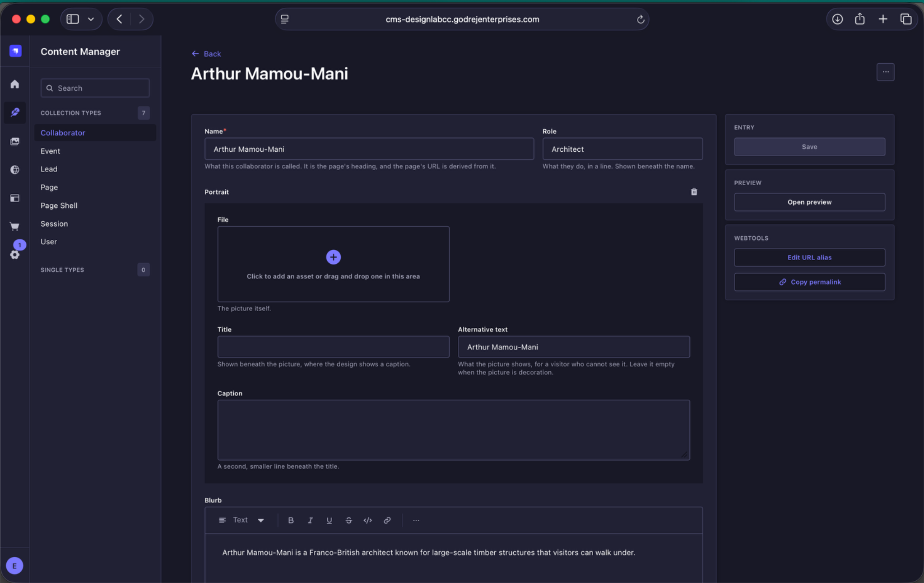Open the entry more actions menu
Viewport: 924px width, 583px height.
[x=885, y=72]
